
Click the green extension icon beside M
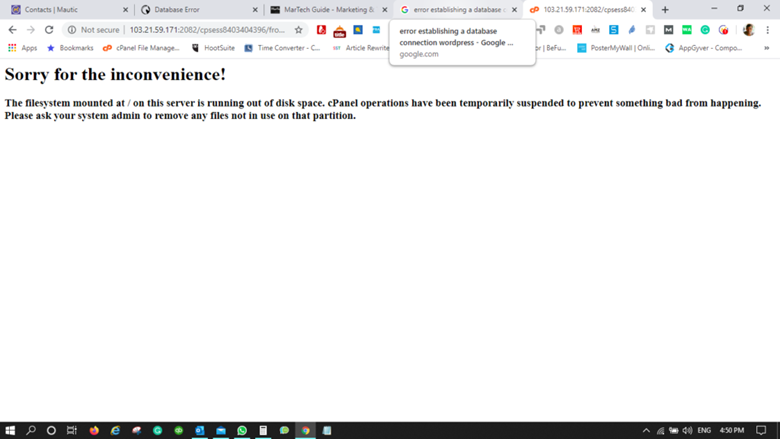[x=686, y=30]
